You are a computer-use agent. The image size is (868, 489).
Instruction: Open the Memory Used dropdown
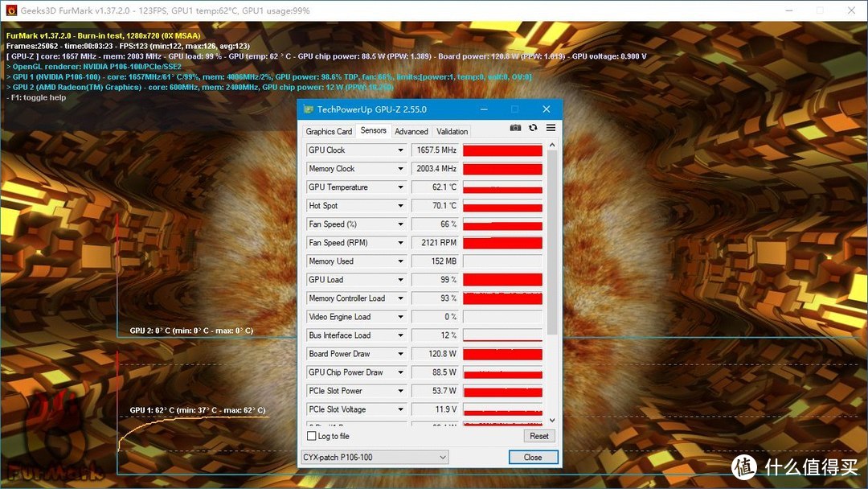pyautogui.click(x=401, y=261)
